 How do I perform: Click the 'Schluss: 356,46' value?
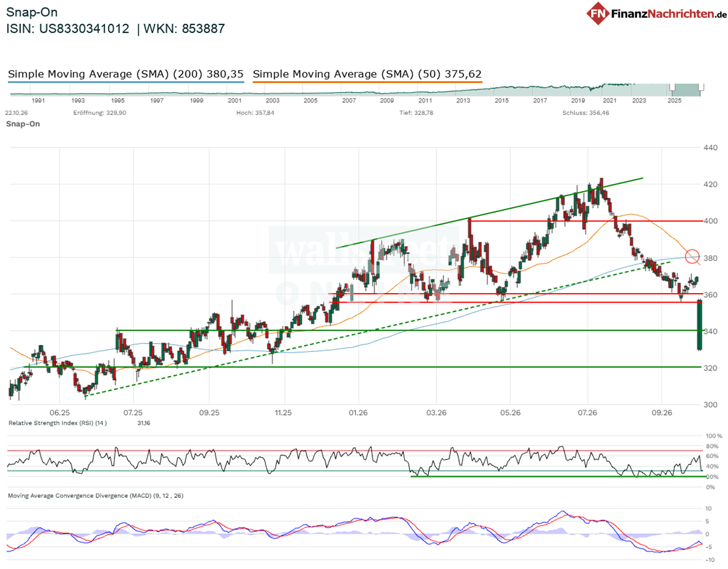(586, 113)
